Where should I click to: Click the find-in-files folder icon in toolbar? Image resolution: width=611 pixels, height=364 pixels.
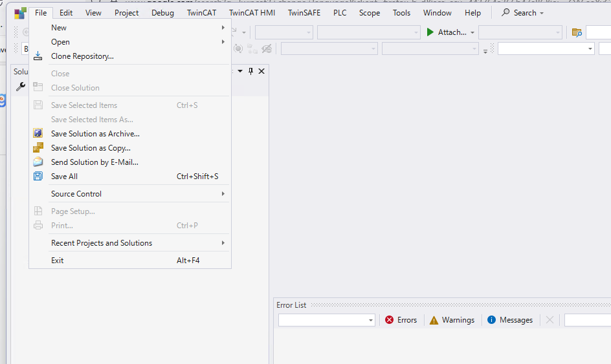[577, 32]
